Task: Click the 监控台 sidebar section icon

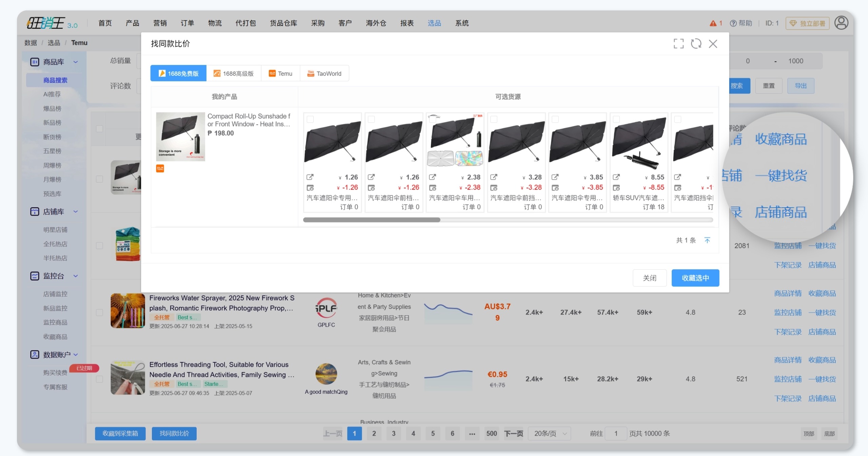Action: (x=35, y=276)
